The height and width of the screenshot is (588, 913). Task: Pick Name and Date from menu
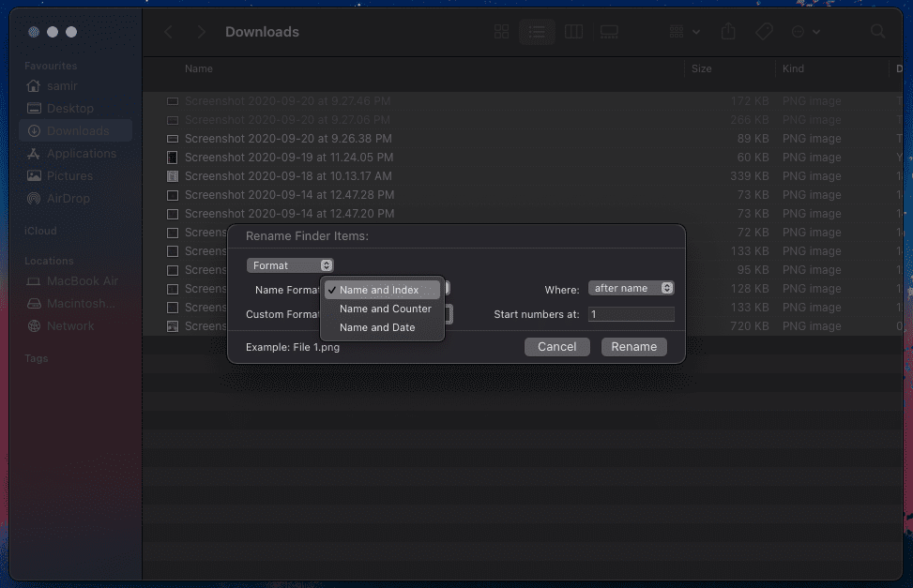[x=377, y=327]
